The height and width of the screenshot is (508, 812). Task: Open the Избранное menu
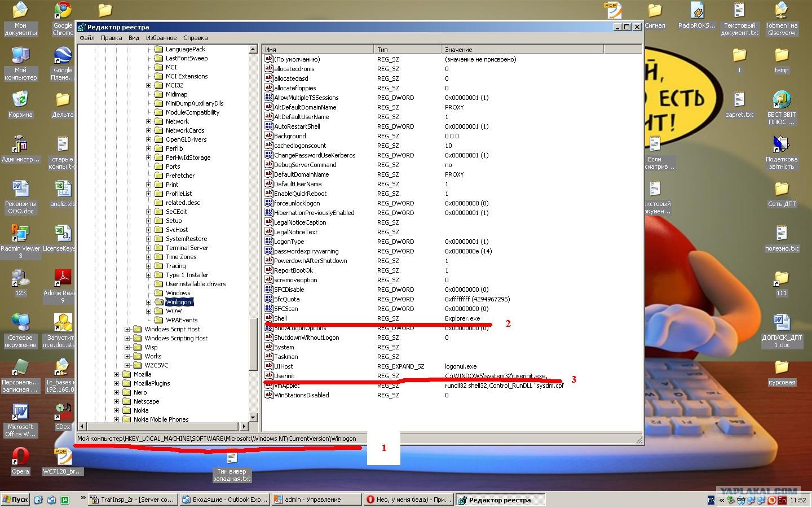[x=161, y=38]
